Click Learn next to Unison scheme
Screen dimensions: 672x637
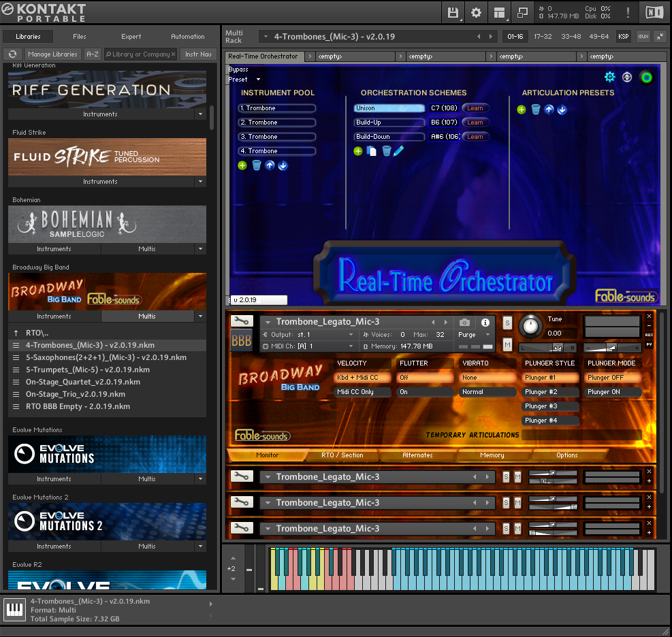(x=475, y=108)
